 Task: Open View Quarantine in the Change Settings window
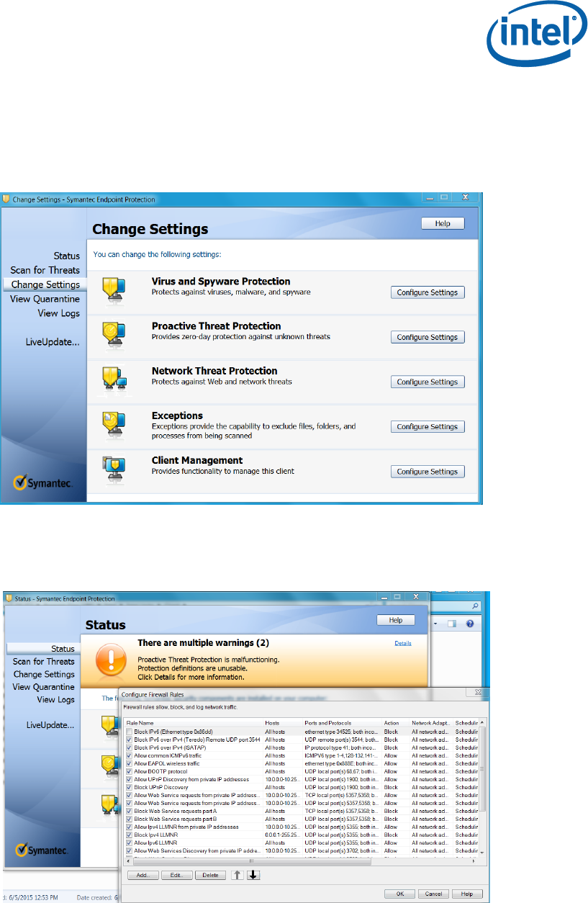click(x=45, y=299)
